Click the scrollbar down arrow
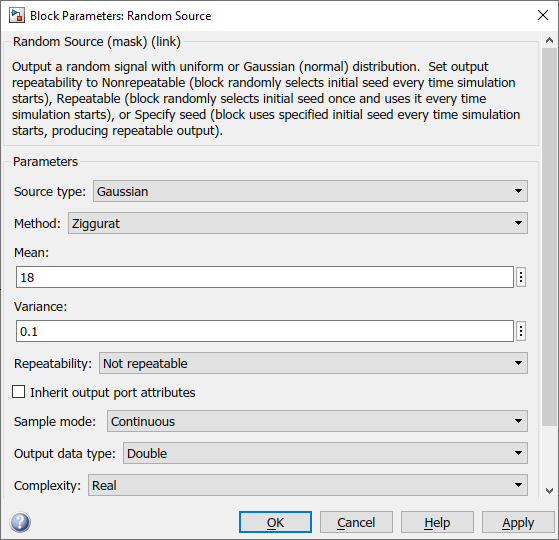 tap(549, 491)
